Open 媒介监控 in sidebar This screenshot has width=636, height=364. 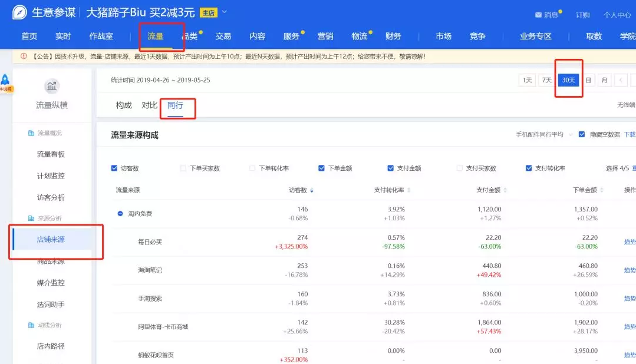(x=51, y=283)
